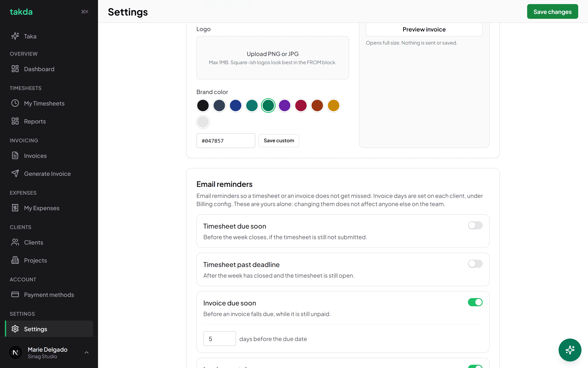Click the Save custom button
The height and width of the screenshot is (368, 588).
[279, 140]
